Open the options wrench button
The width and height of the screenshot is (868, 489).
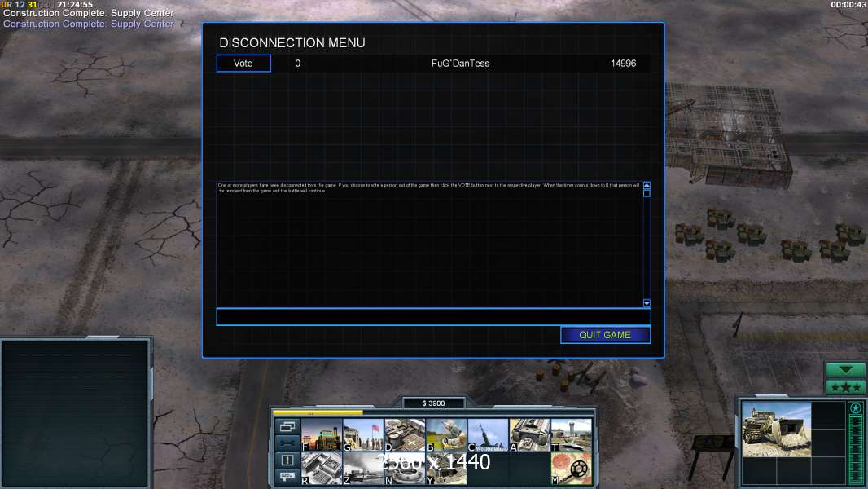click(x=287, y=443)
